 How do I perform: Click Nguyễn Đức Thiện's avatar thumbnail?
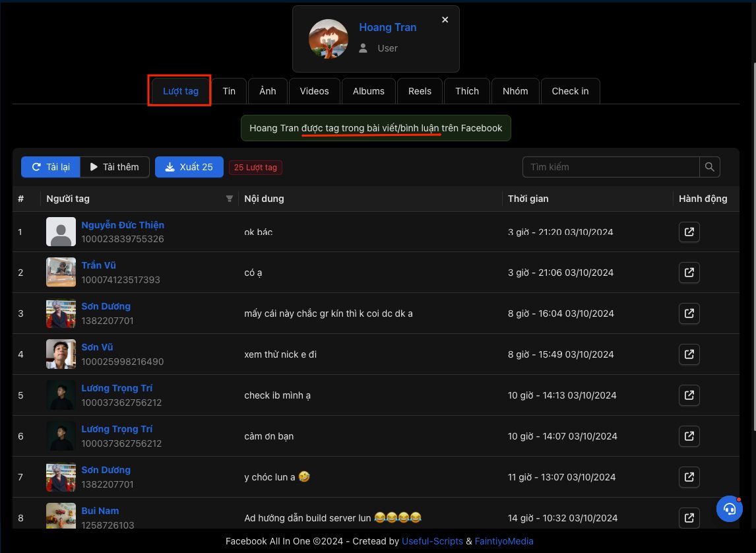click(x=61, y=232)
